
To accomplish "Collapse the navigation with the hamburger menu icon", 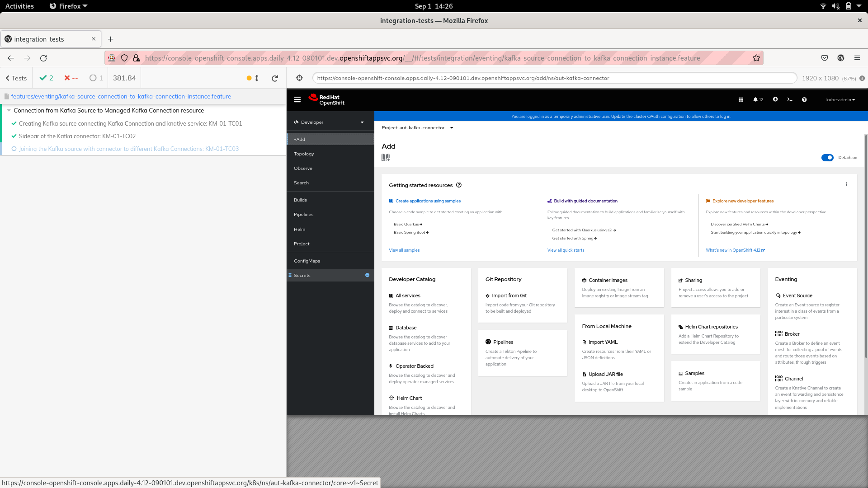I will [x=297, y=99].
